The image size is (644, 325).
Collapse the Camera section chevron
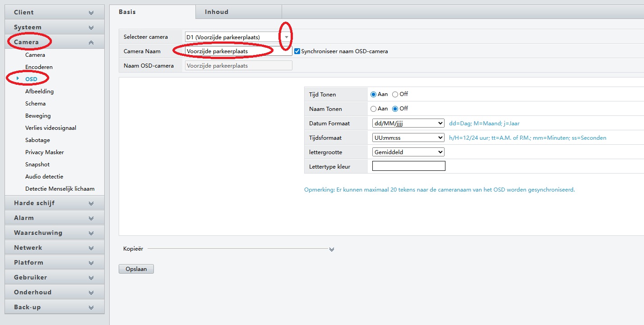pyautogui.click(x=91, y=42)
